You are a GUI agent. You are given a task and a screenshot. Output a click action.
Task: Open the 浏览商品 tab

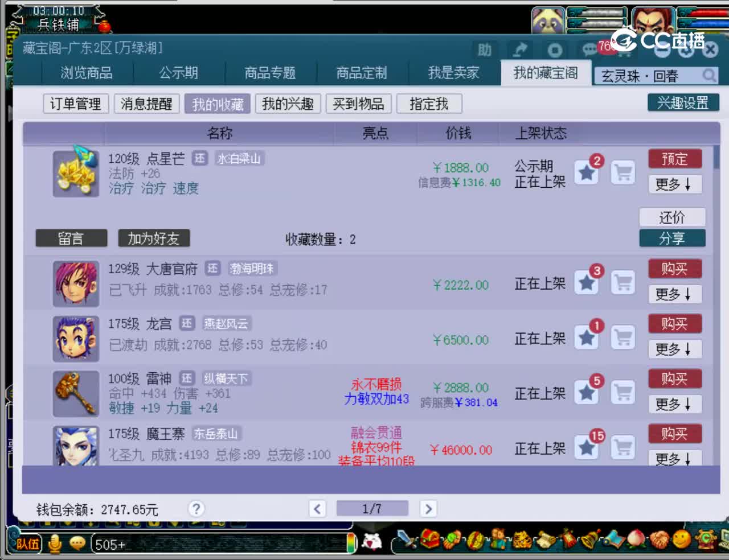pos(87,73)
